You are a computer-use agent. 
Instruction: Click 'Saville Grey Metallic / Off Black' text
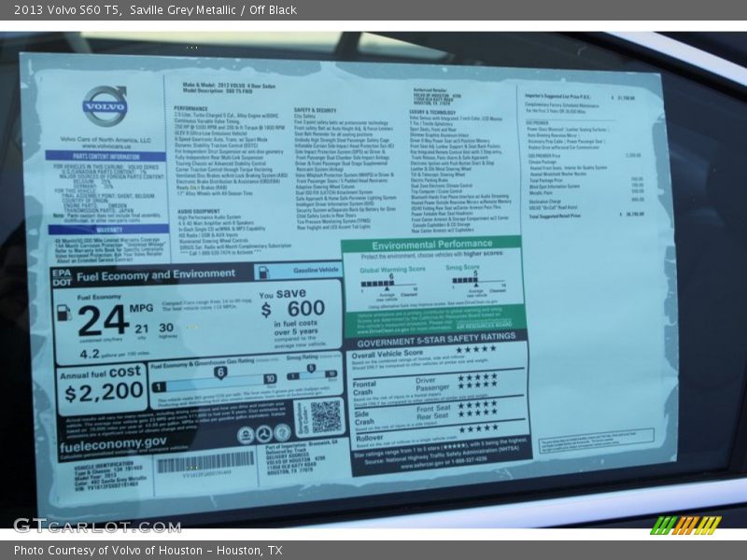click(213, 10)
